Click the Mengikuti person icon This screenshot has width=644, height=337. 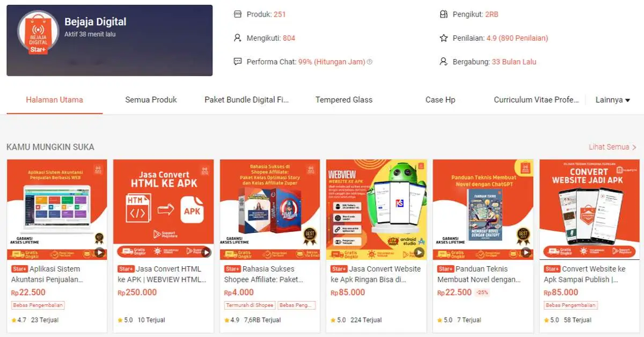pyautogui.click(x=238, y=38)
